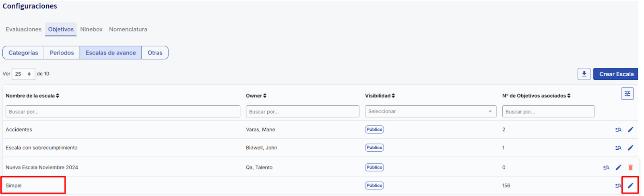
Task: Change the rows-per-page Ver selector
Action: 23,74
